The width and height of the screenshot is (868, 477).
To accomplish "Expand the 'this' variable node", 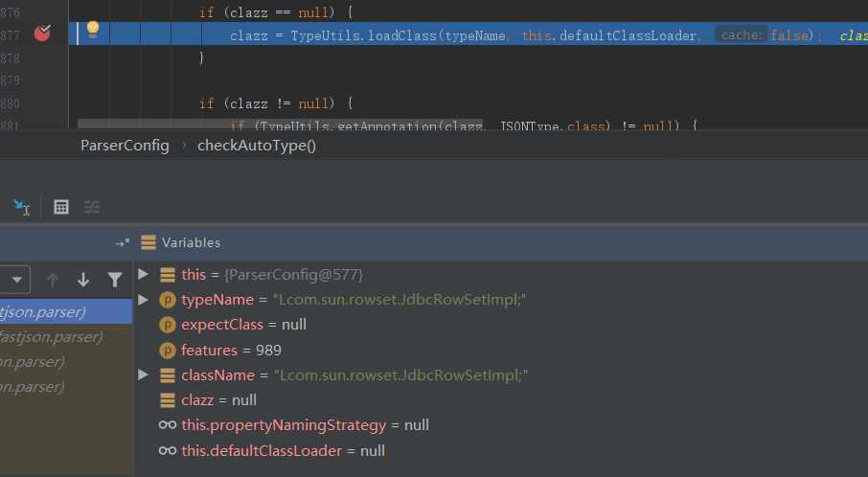I will (144, 275).
